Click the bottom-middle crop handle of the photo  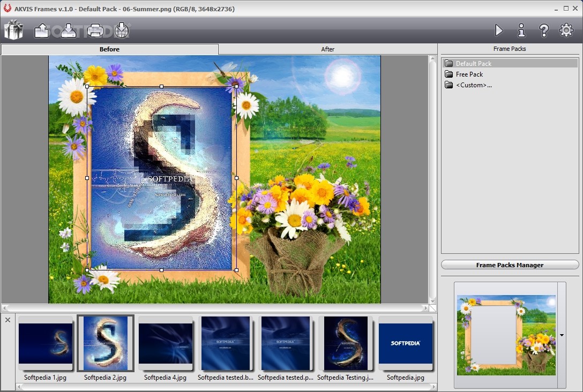click(161, 270)
